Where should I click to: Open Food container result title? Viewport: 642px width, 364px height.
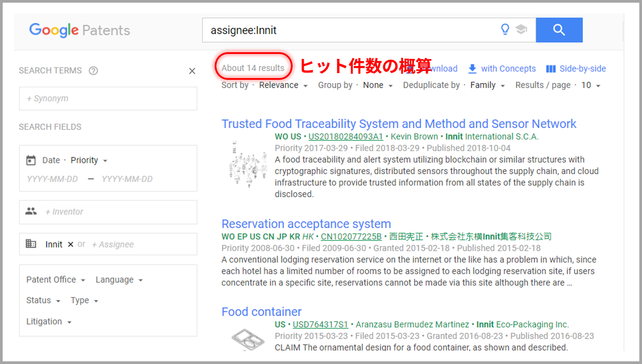[261, 311]
